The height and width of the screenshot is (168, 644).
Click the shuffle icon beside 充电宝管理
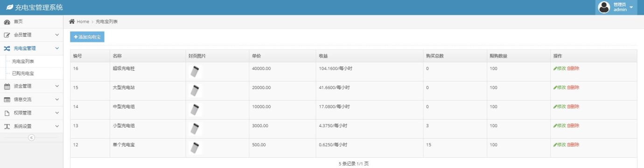click(x=7, y=48)
